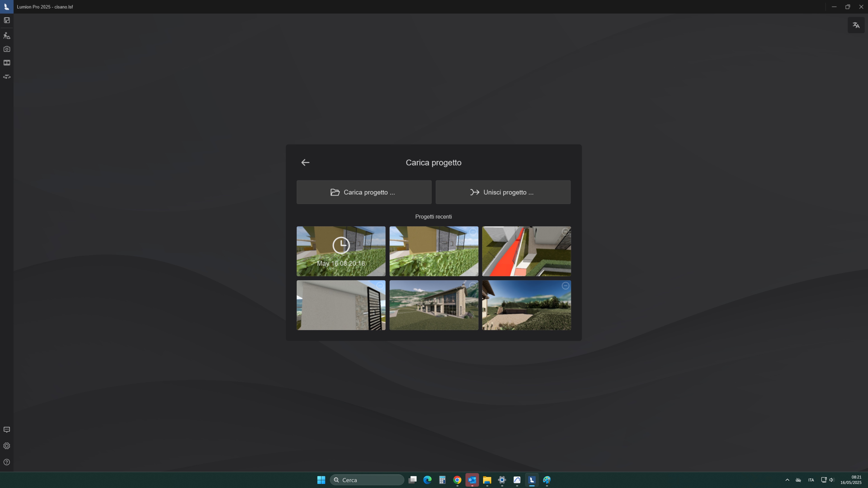Open the clock showing 08:21 16/05/2025
868x488 pixels.
[x=851, y=480]
